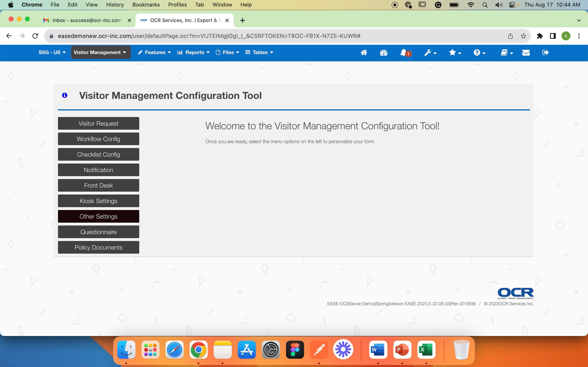Select the Kiosk Settings button
Screen dimensions: 588x367
[98, 201]
